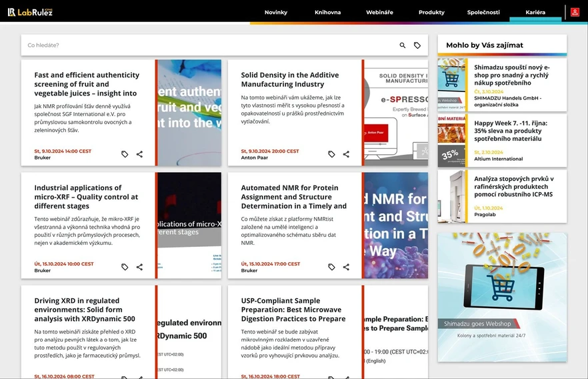Open 'Shimadzu spouští nový e-shop' article
This screenshot has width=588, height=379.
pos(511,75)
